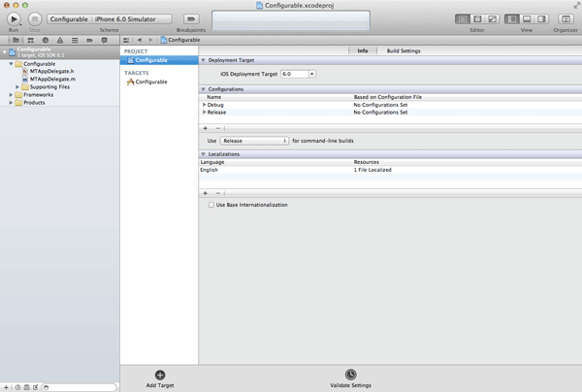
Task: Add a new file with navigator plus
Action: (x=6, y=387)
